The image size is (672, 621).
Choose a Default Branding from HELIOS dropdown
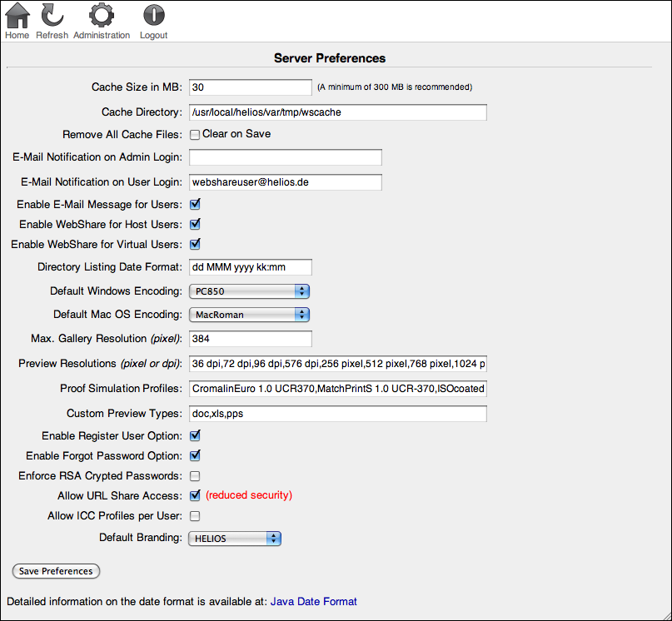[x=235, y=539]
